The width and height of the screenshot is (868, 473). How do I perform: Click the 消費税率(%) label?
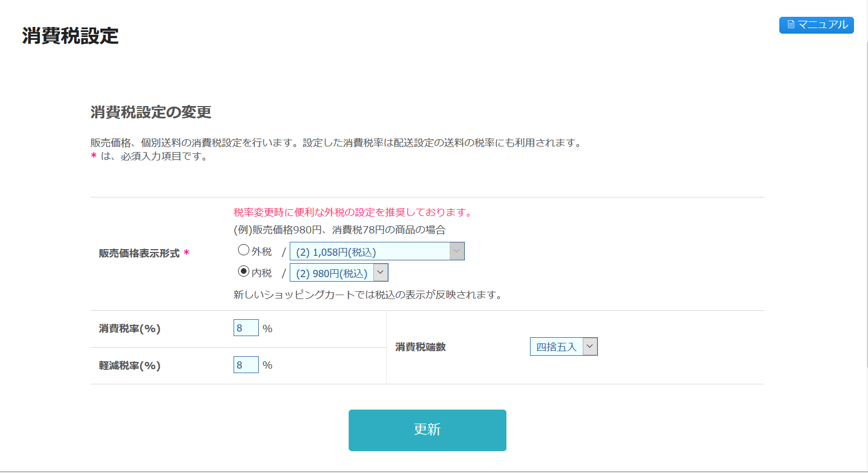pos(130,329)
